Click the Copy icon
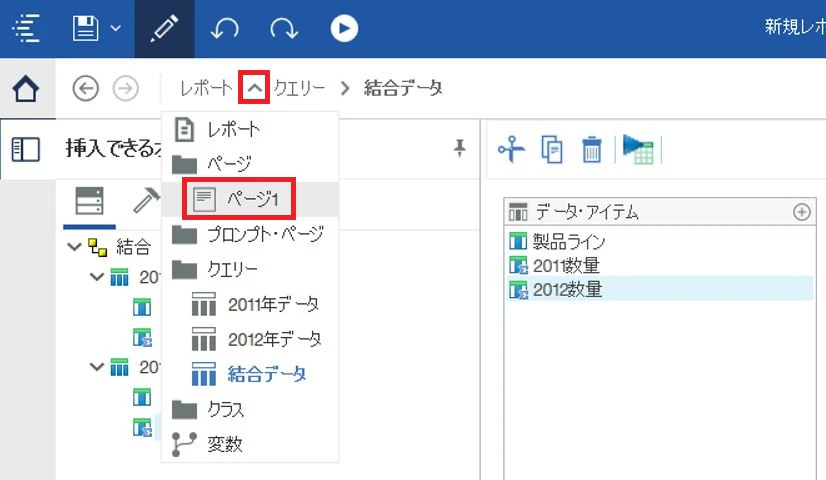This screenshot has width=826, height=480. pyautogui.click(x=552, y=150)
